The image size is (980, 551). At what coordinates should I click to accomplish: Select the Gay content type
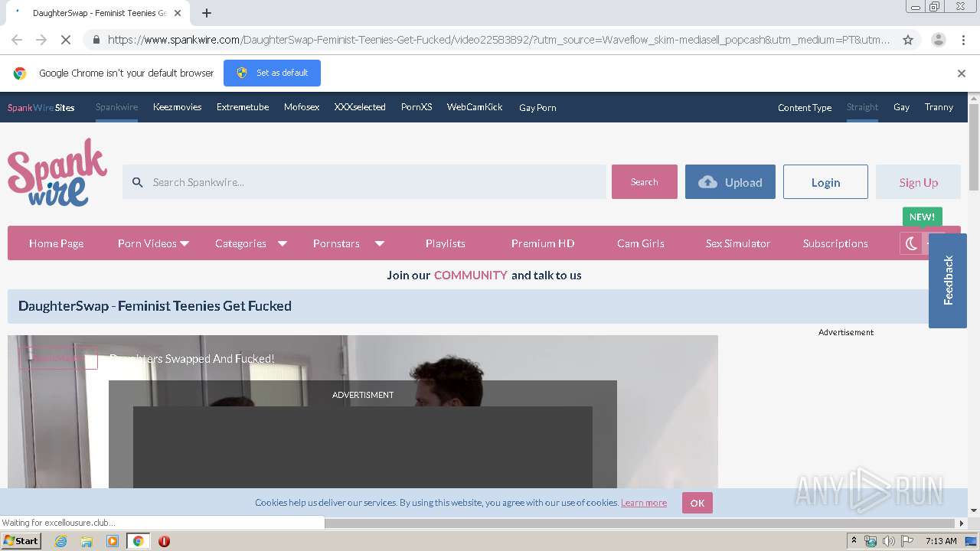point(901,107)
